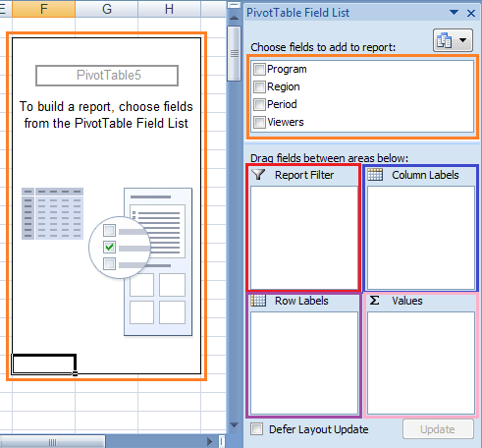Click inside the Values drop area

click(421, 363)
